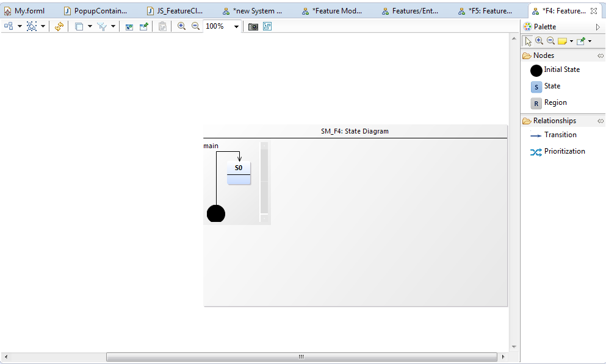Select the yellow Note tool in Palette
This screenshot has height=364, width=606.
pyautogui.click(x=562, y=41)
